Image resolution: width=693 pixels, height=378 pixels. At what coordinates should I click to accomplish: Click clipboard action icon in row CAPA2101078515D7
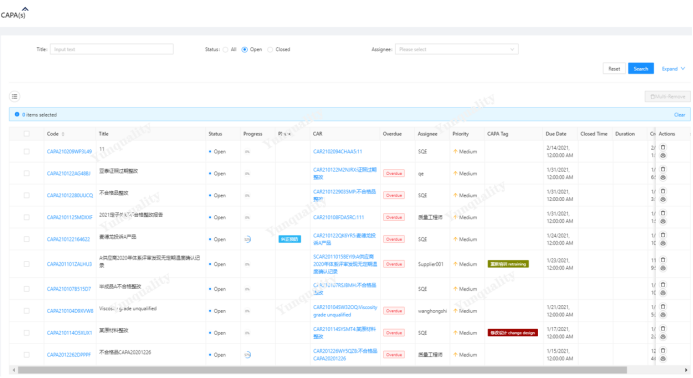pyautogui.click(x=663, y=285)
